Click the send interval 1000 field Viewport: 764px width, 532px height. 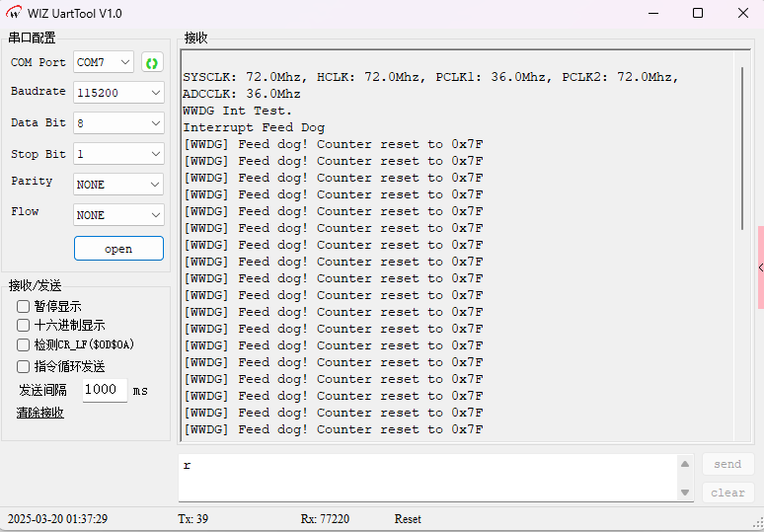point(105,390)
